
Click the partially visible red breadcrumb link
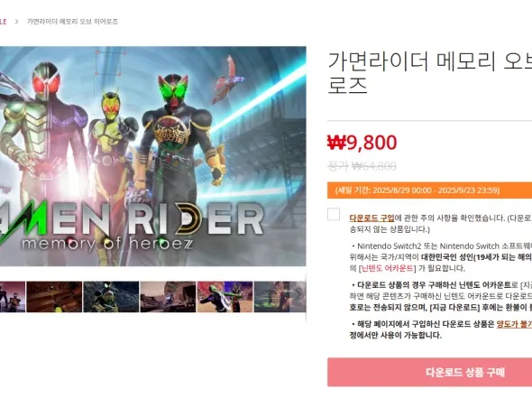pos(3,22)
